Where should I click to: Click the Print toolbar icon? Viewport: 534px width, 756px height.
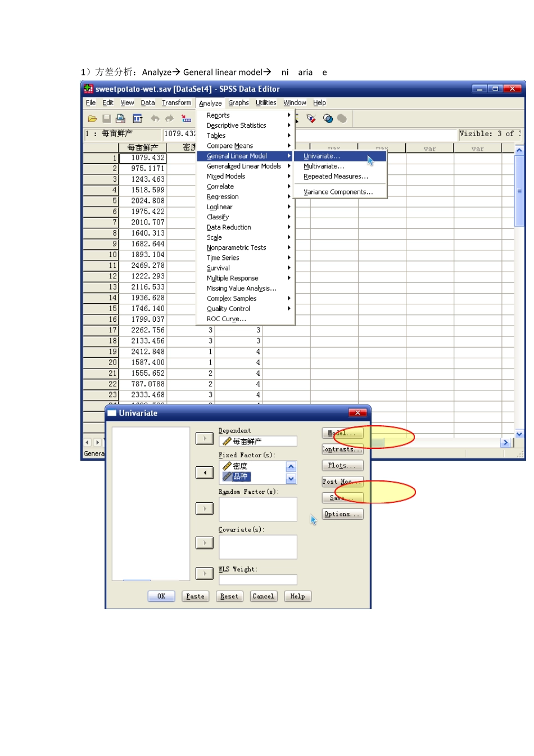tap(120, 119)
